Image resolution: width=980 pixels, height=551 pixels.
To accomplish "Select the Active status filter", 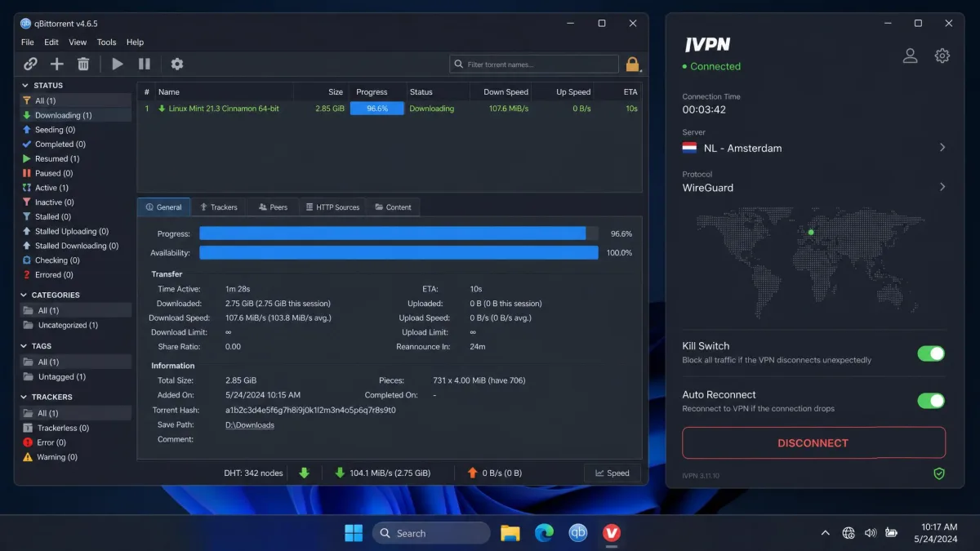I will tap(76, 188).
